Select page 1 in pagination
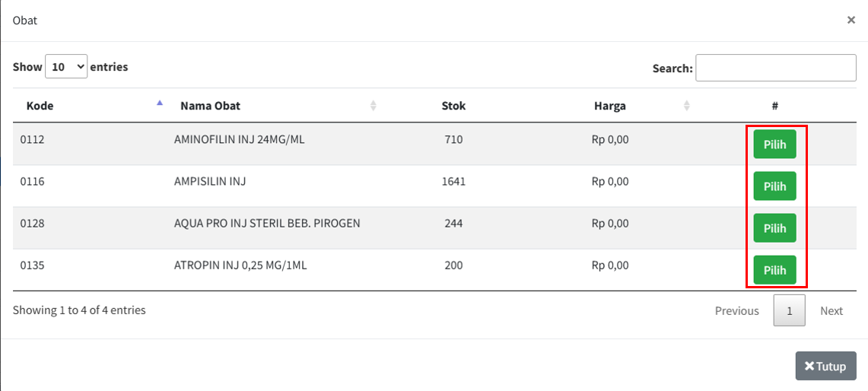 [x=789, y=310]
